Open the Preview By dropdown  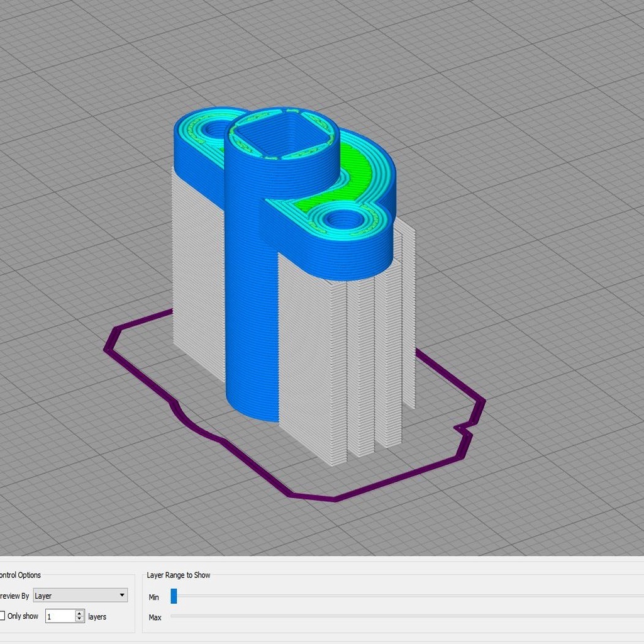pyautogui.click(x=79, y=595)
